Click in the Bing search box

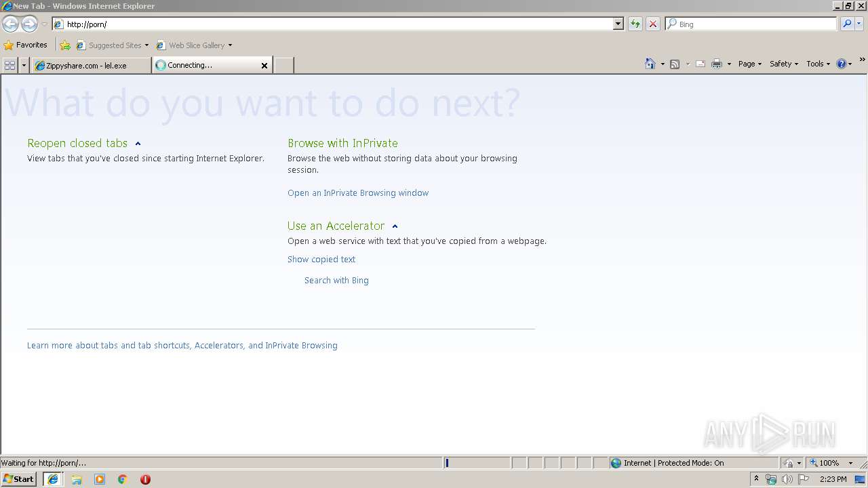pos(751,24)
